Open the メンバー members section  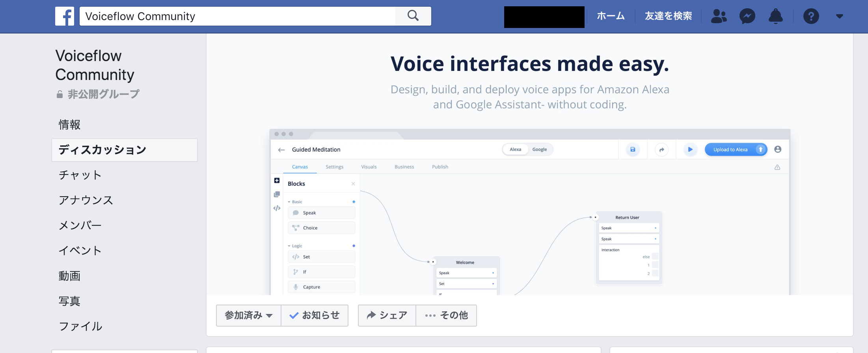80,225
